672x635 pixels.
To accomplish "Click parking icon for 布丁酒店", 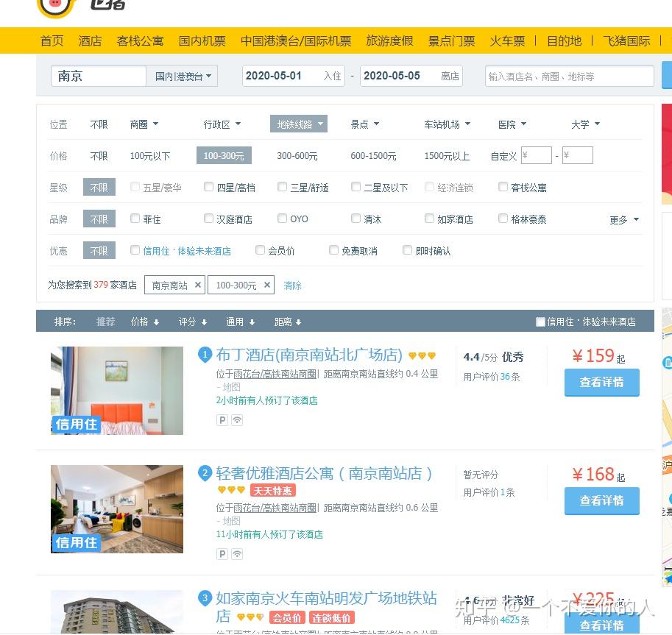I will (x=222, y=420).
